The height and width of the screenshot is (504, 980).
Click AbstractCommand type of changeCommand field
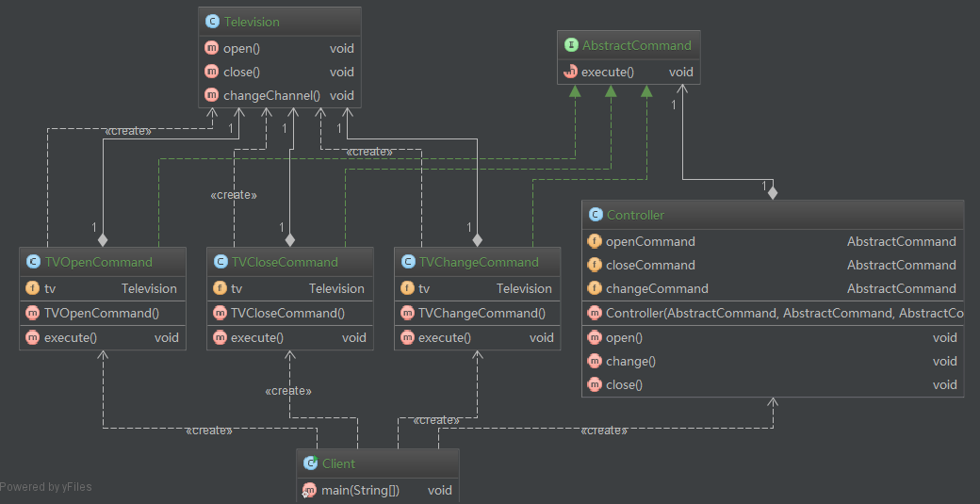(x=901, y=288)
